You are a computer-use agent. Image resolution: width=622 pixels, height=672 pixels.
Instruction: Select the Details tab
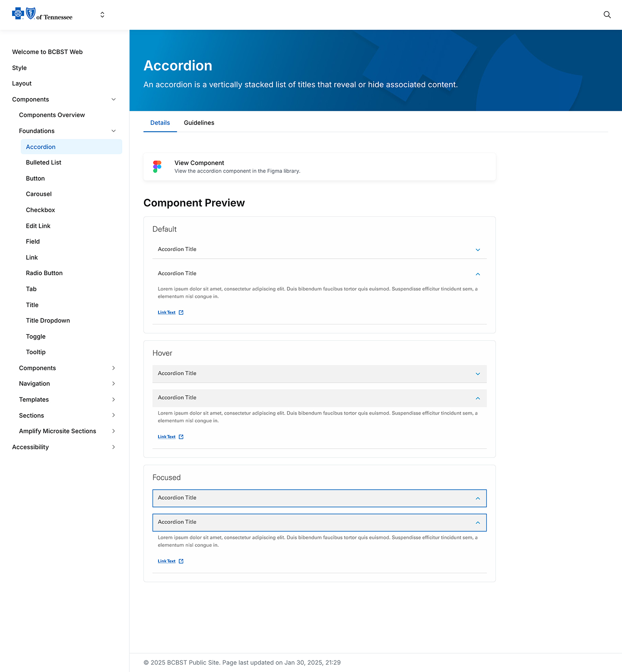click(160, 123)
